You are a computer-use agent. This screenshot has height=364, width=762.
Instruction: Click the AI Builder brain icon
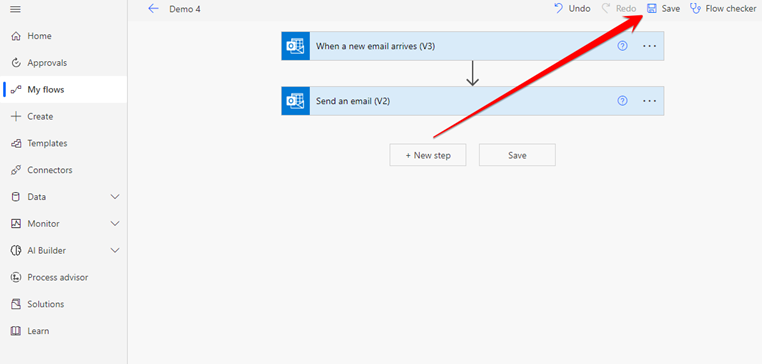[x=16, y=250]
